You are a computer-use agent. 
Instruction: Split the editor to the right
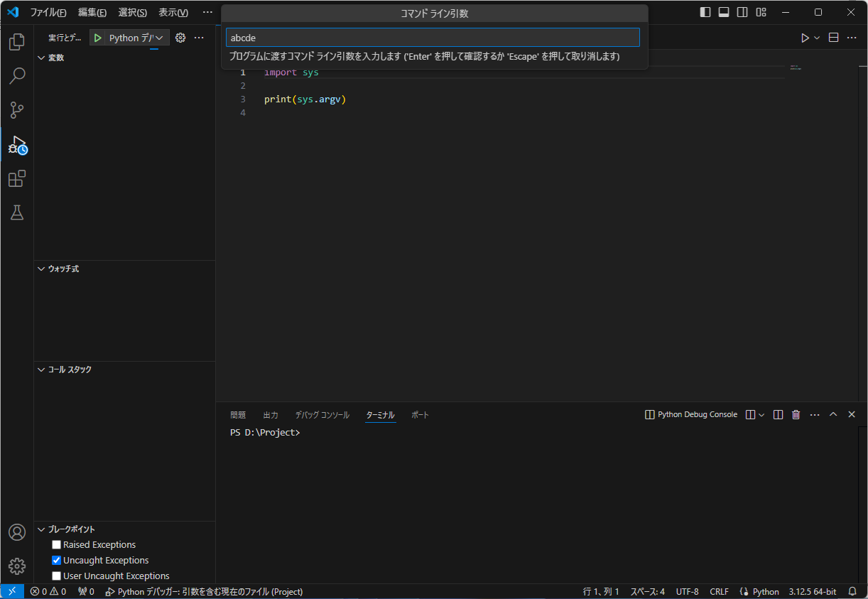pos(834,38)
